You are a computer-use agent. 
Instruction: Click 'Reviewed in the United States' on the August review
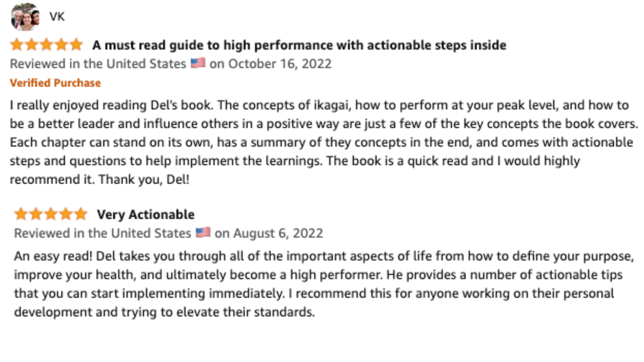pos(103,233)
